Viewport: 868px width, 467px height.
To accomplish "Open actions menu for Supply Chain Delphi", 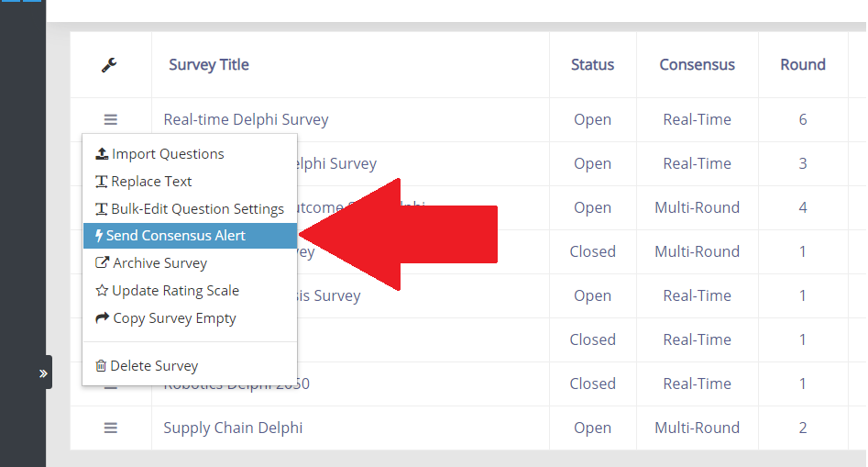I will (x=111, y=428).
